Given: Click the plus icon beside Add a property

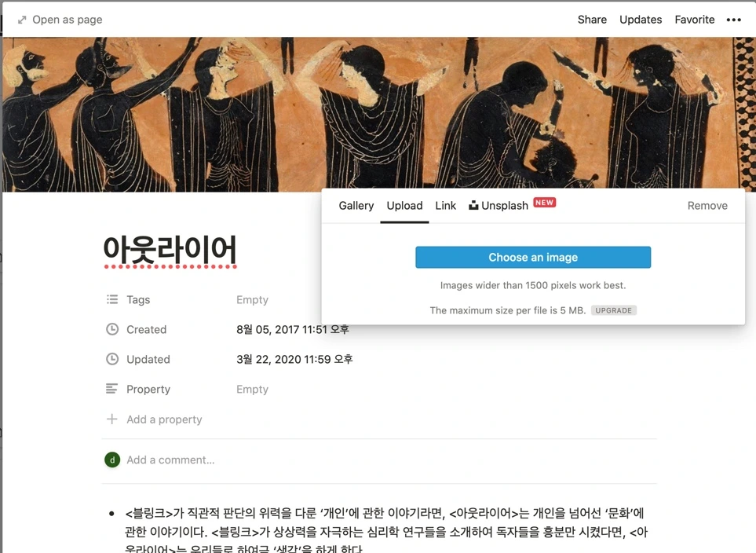Looking at the screenshot, I should click(x=111, y=419).
